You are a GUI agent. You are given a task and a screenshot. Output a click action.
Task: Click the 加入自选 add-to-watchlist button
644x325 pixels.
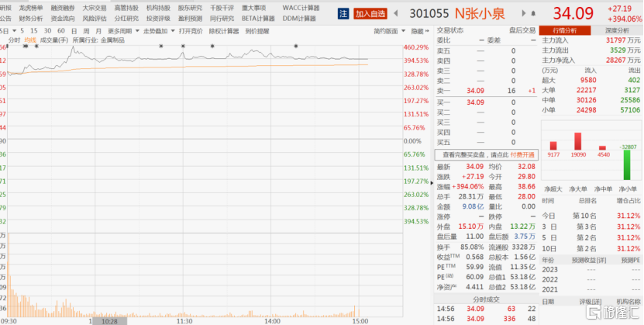(370, 13)
